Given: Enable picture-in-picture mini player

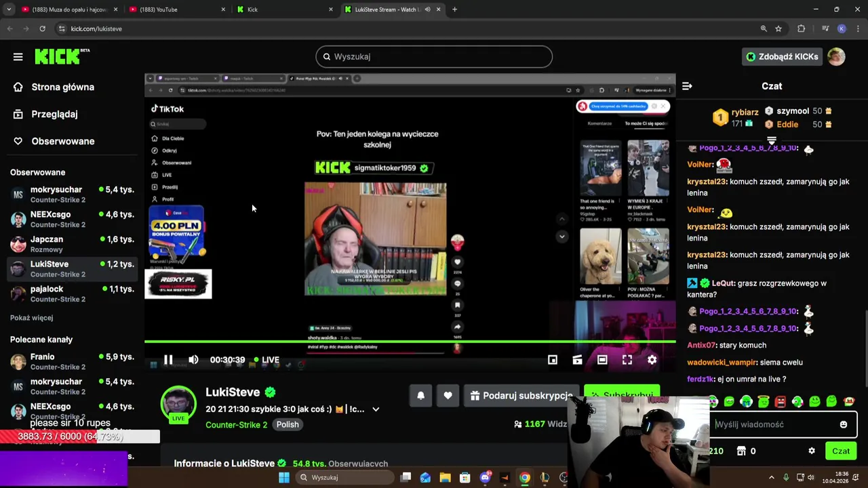Looking at the screenshot, I should (x=553, y=360).
